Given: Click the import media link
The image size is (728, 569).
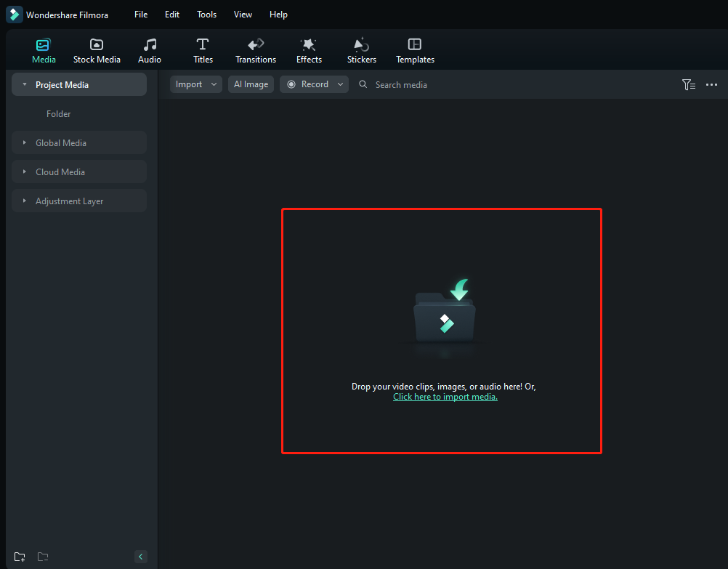Looking at the screenshot, I should 445,397.
